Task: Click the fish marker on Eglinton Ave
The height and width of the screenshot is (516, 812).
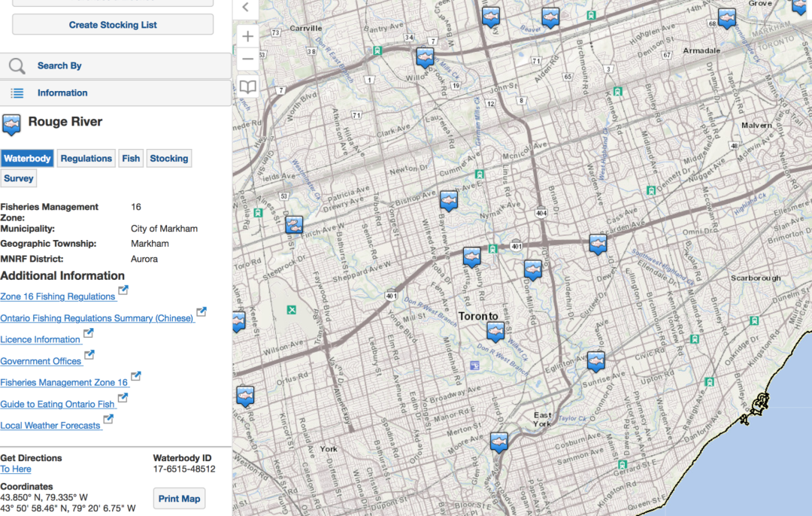Action: [x=596, y=361]
